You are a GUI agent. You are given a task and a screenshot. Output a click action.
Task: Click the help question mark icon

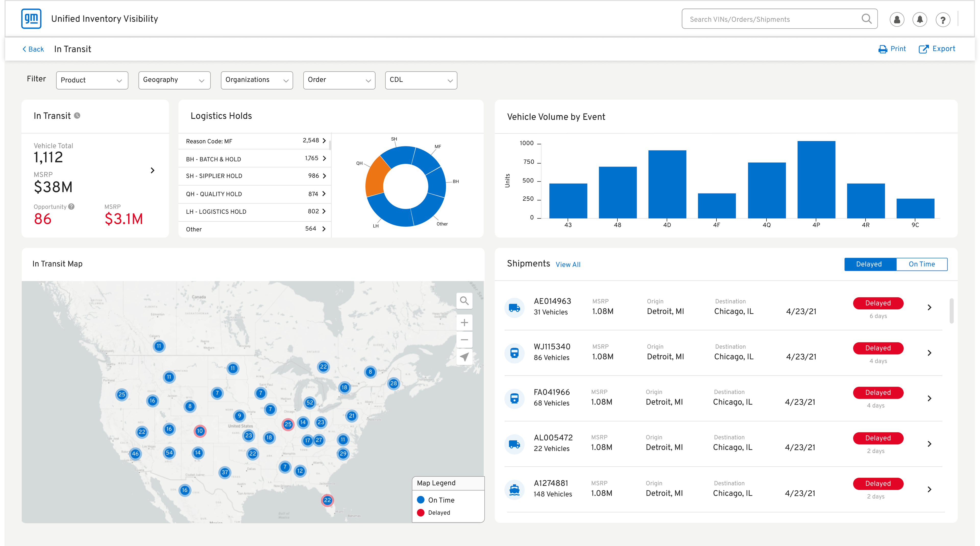pos(943,19)
